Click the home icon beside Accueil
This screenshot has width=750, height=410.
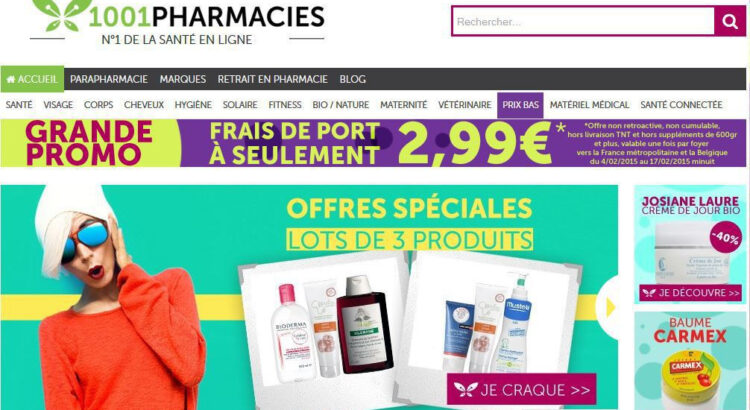click(x=11, y=79)
